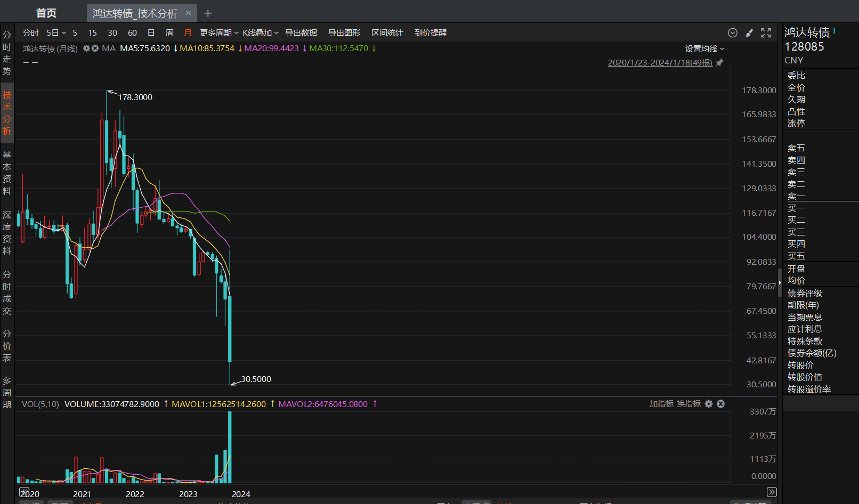The image size is (859, 504).
Task: Remove the MA indicator with X icon
Action: (x=95, y=48)
